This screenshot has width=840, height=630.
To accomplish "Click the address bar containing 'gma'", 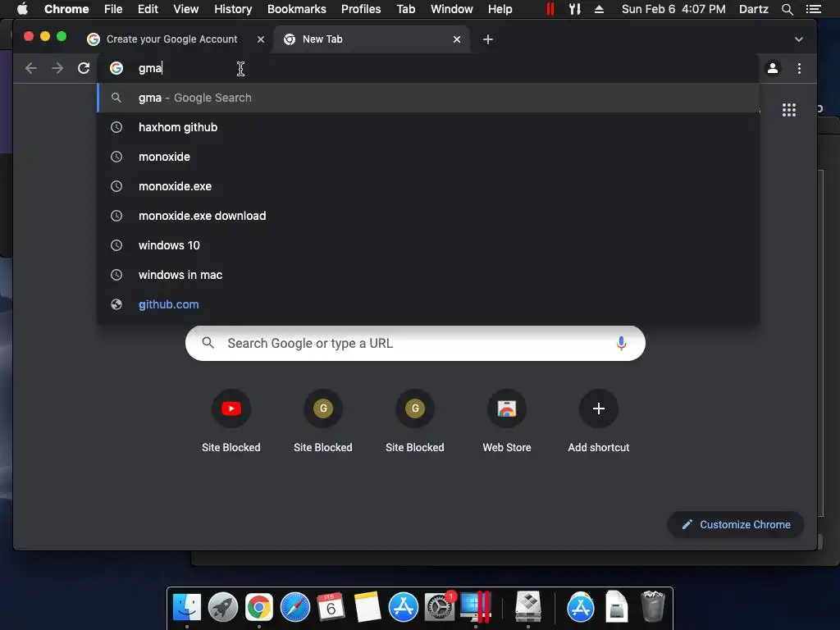I will 428,68.
